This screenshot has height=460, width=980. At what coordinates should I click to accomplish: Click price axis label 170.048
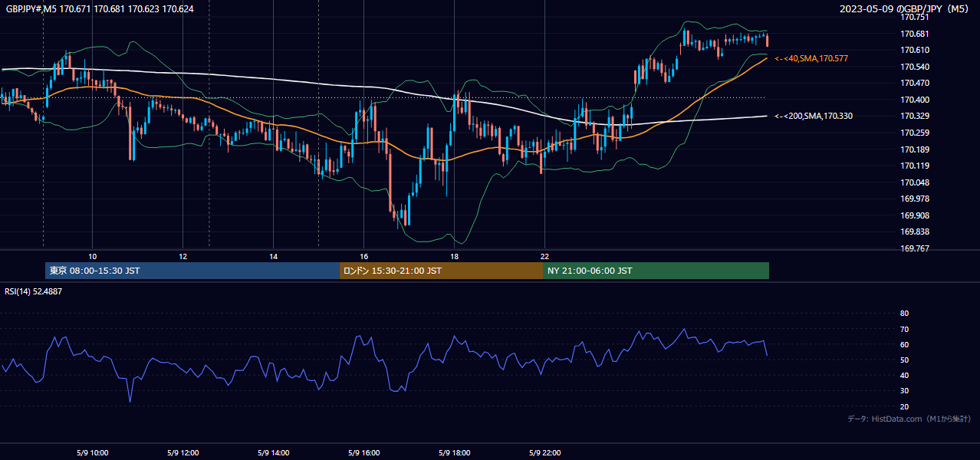(914, 182)
